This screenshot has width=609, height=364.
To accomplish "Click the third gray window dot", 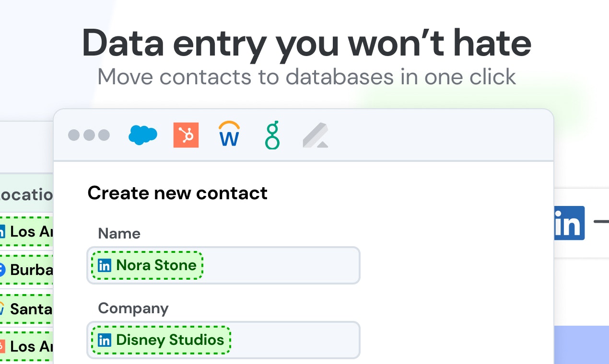I will pyautogui.click(x=104, y=135).
